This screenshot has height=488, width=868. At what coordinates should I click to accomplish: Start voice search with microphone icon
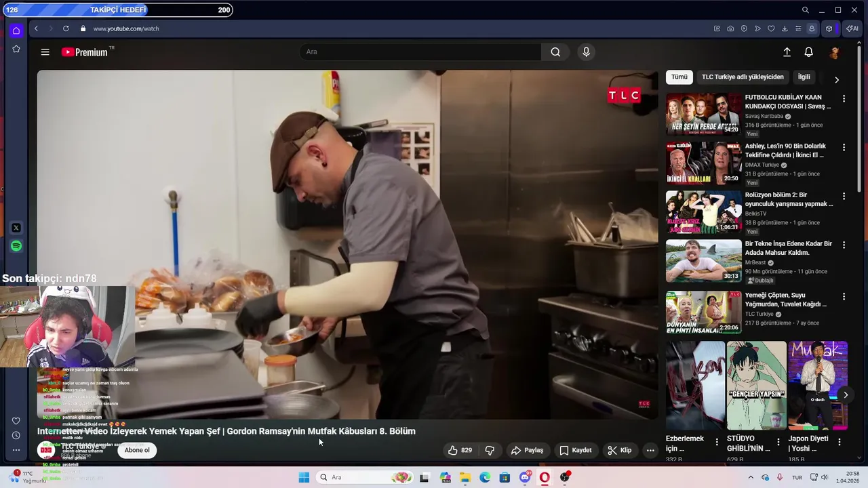pyautogui.click(x=587, y=52)
